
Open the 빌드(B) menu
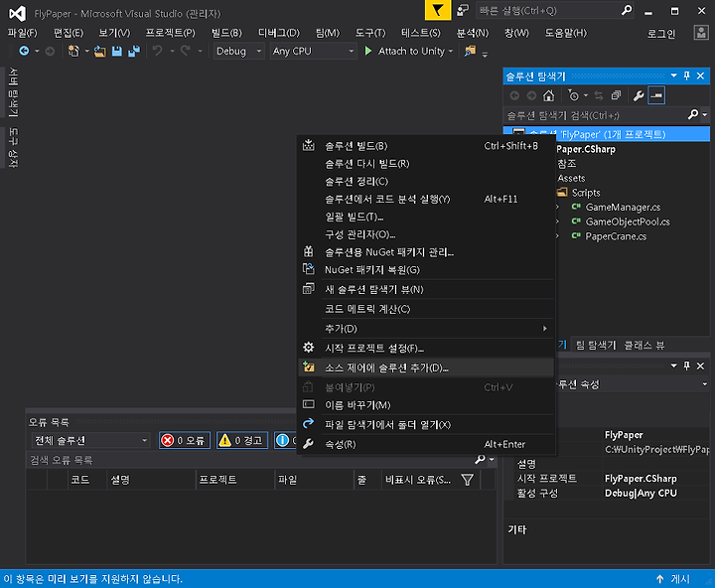[x=226, y=33]
